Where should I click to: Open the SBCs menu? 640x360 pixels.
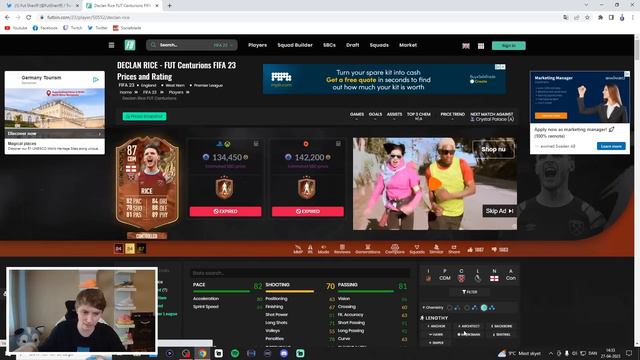[x=329, y=45]
